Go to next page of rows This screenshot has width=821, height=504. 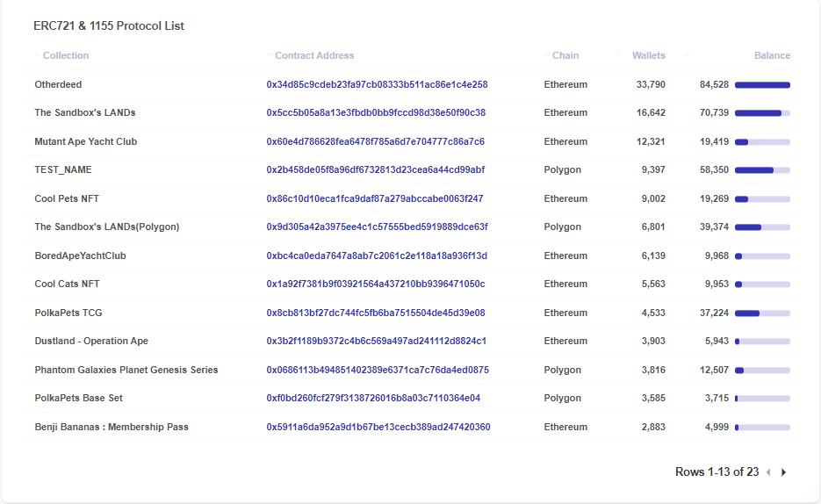pos(783,472)
